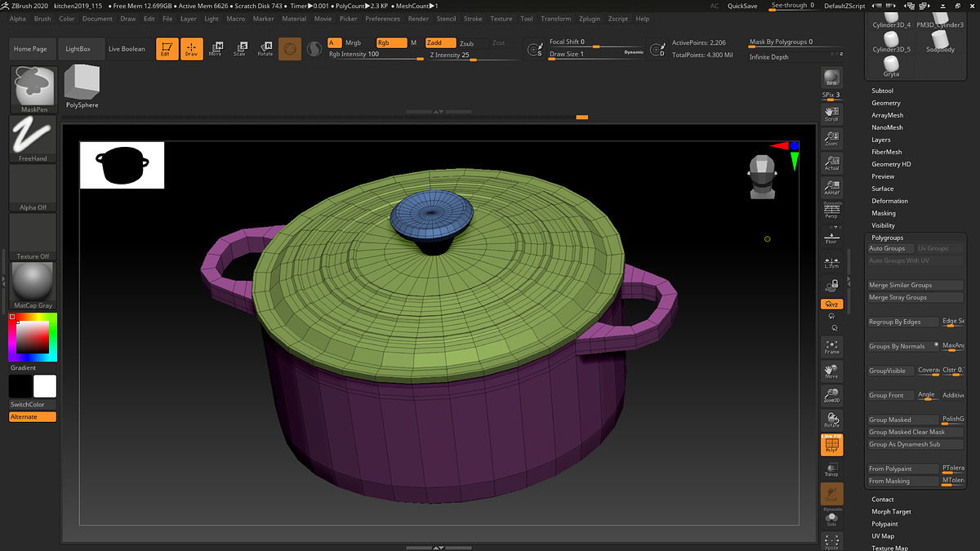Adjust the Z Intensity slider
This screenshot has height=551, width=980.
(474, 56)
